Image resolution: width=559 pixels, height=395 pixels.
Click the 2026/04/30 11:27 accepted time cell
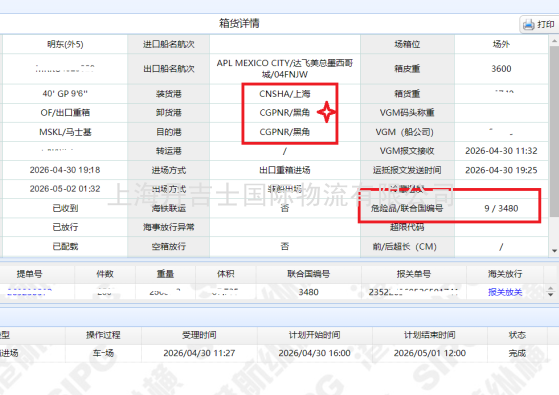(x=199, y=353)
